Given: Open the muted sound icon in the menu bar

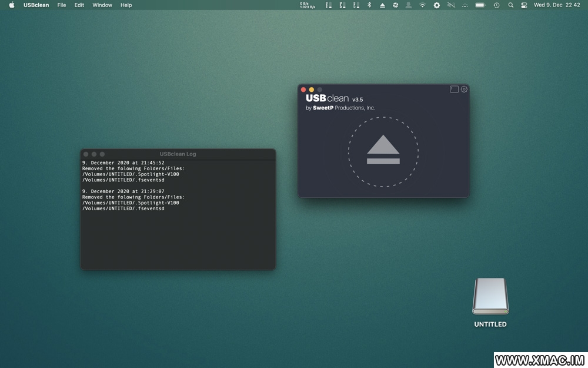Looking at the screenshot, I should click(451, 5).
